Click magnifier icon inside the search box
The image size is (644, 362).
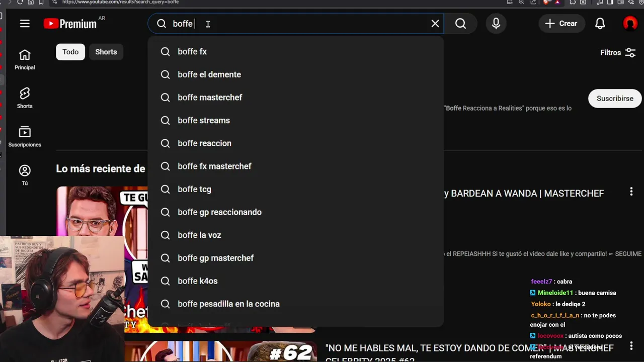tap(162, 24)
